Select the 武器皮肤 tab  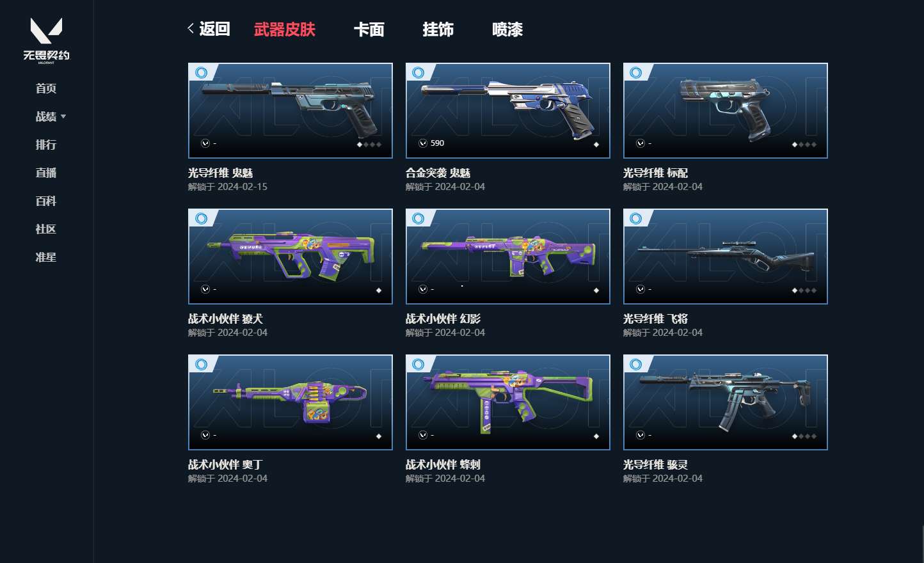tap(285, 29)
